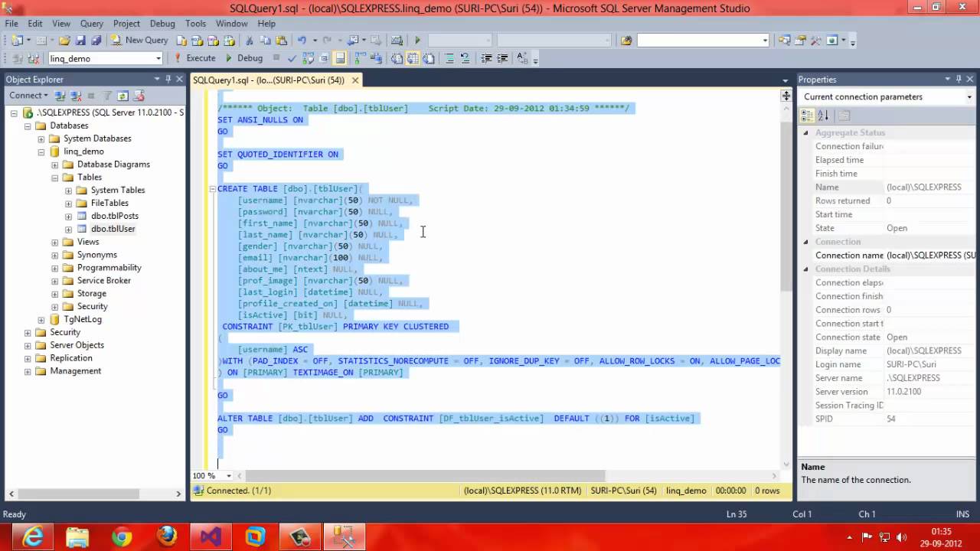Click the New Query toolbar button

pyautogui.click(x=139, y=40)
